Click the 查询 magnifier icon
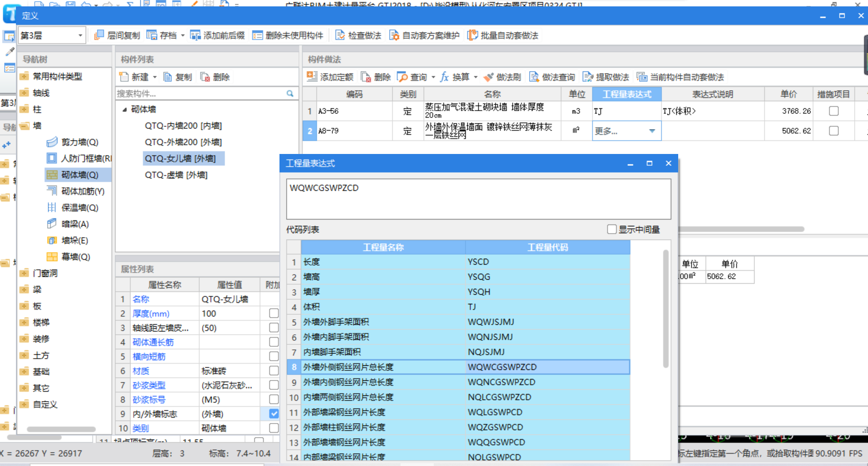The image size is (868, 466). click(x=402, y=77)
